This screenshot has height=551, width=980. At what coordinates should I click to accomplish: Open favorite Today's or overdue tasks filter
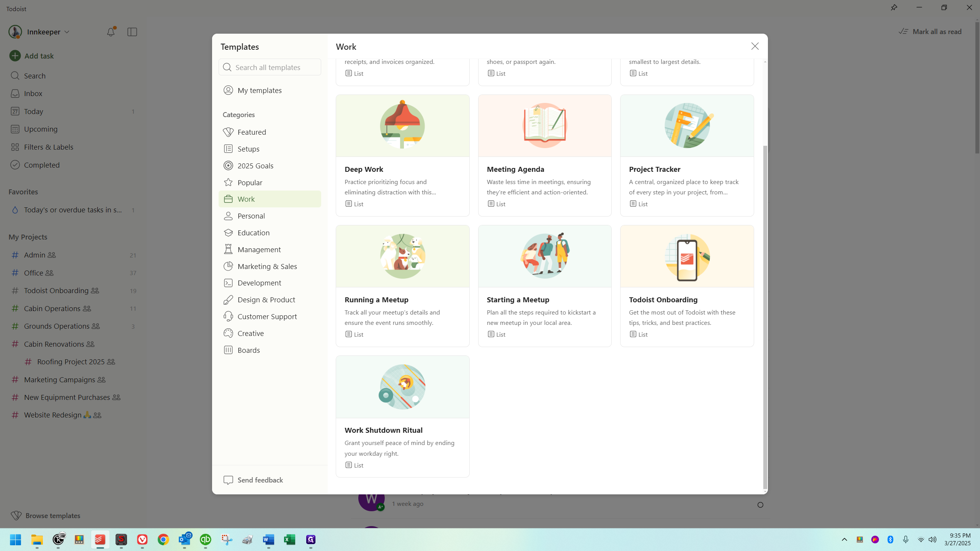(x=73, y=210)
